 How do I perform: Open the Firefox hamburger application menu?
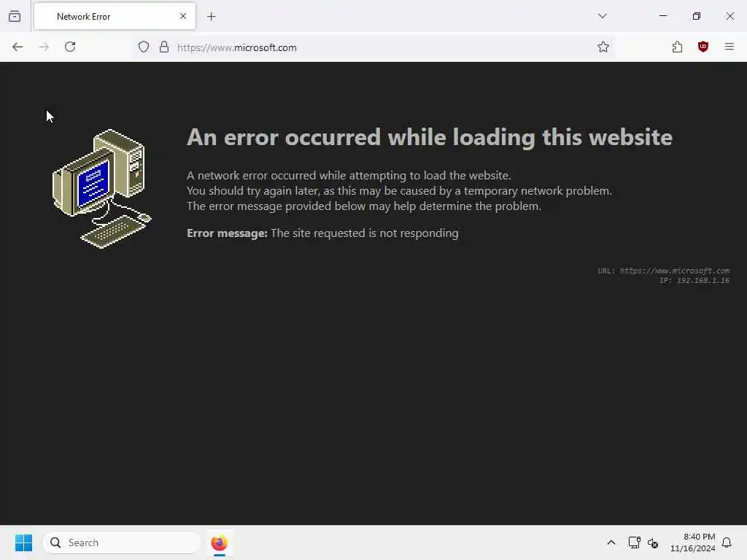pyautogui.click(x=729, y=47)
